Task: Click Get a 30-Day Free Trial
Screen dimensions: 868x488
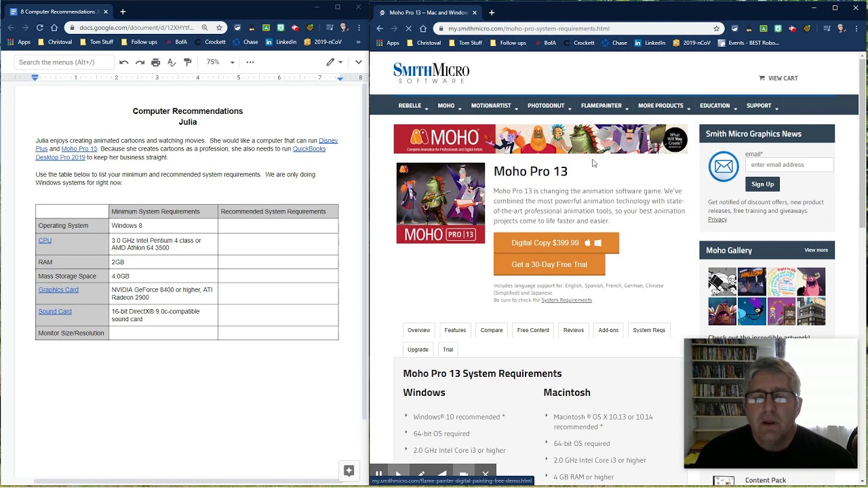Action: click(549, 264)
